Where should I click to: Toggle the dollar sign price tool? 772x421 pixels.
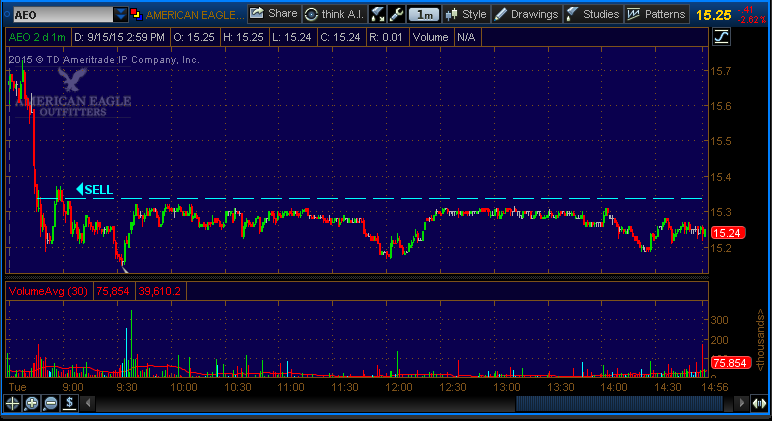pyautogui.click(x=69, y=404)
